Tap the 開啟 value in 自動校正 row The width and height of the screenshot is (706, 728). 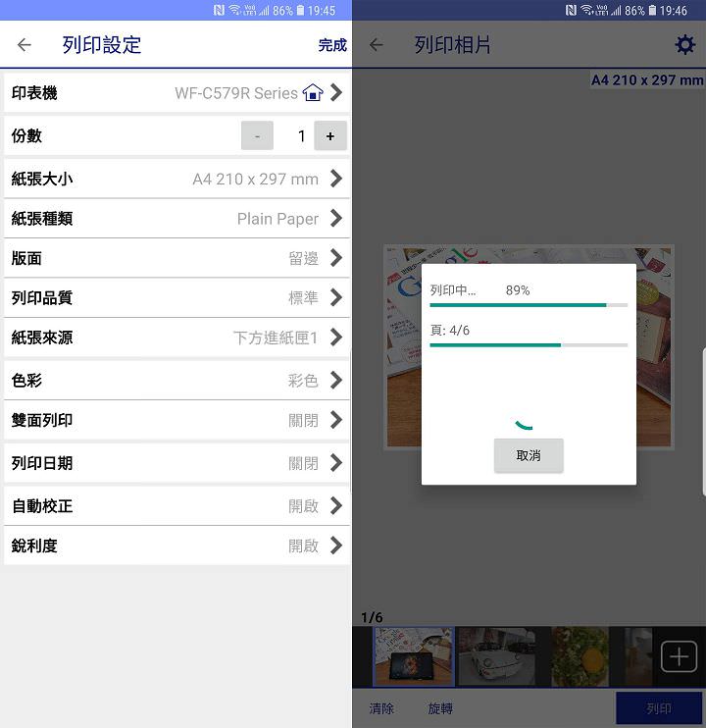(303, 505)
